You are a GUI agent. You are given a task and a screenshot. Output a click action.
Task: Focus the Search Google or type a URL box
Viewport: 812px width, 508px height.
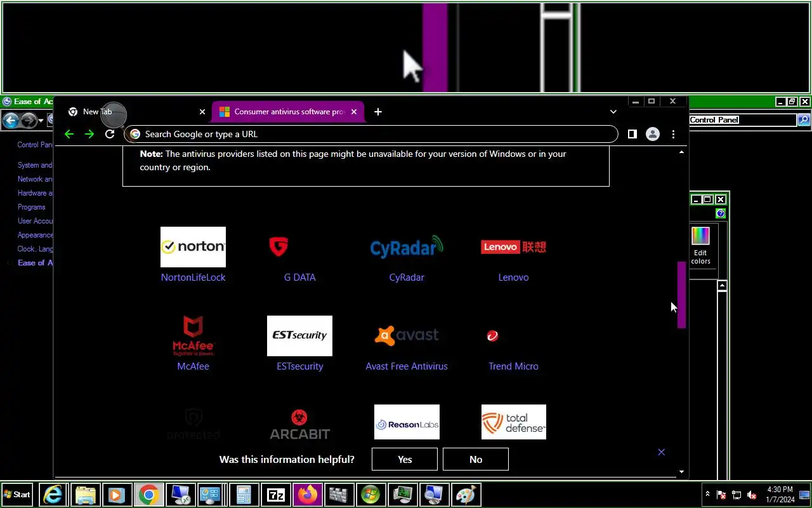(371, 134)
